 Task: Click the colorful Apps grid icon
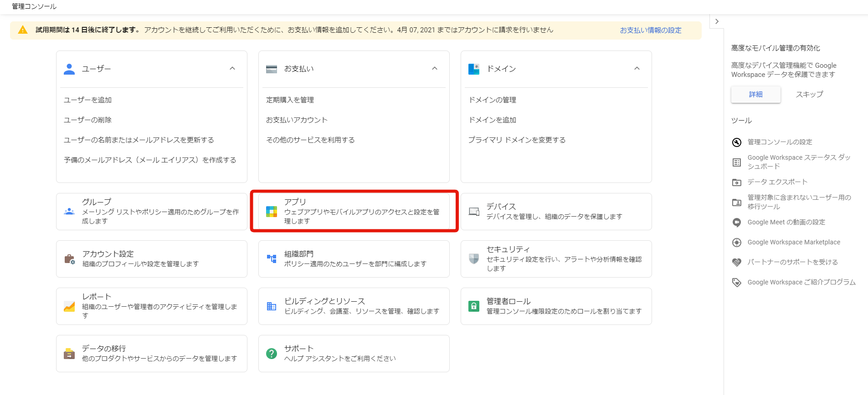[x=272, y=212]
